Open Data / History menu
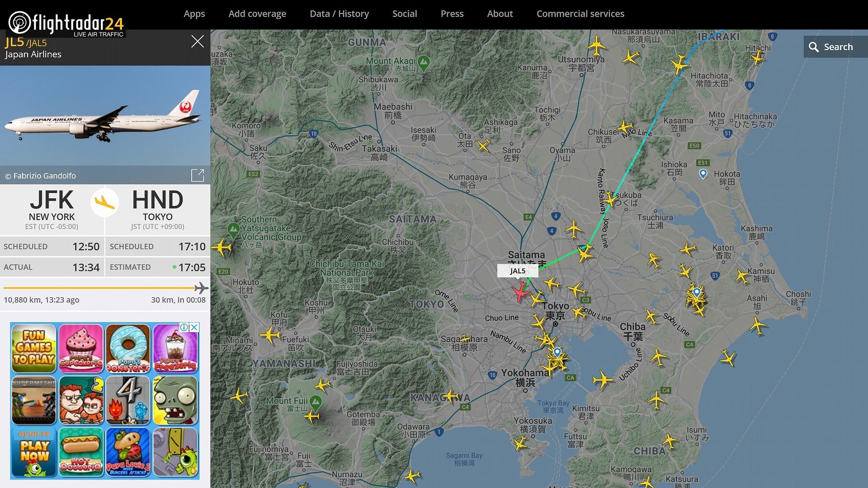The width and height of the screenshot is (868, 488). [339, 14]
